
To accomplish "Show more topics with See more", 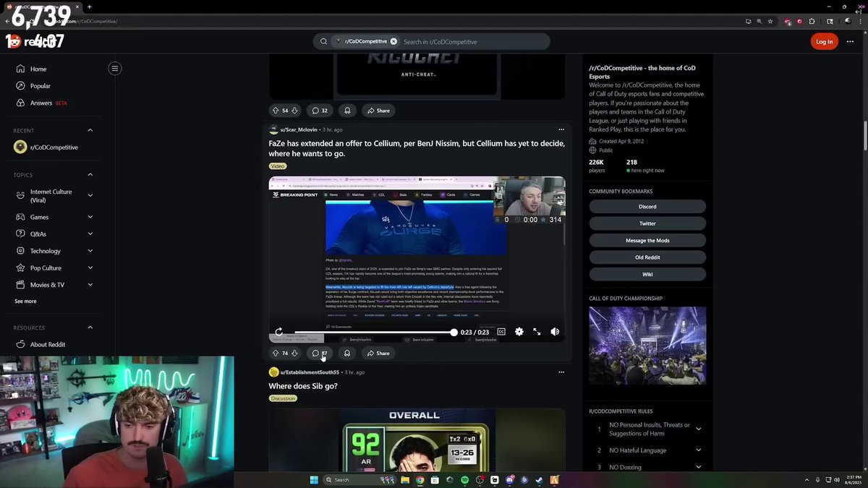I will tap(25, 301).
